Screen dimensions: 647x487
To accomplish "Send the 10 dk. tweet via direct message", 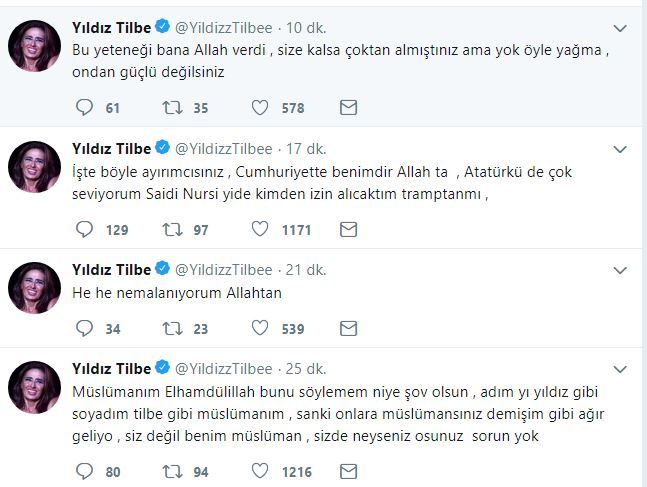I will [348, 107].
